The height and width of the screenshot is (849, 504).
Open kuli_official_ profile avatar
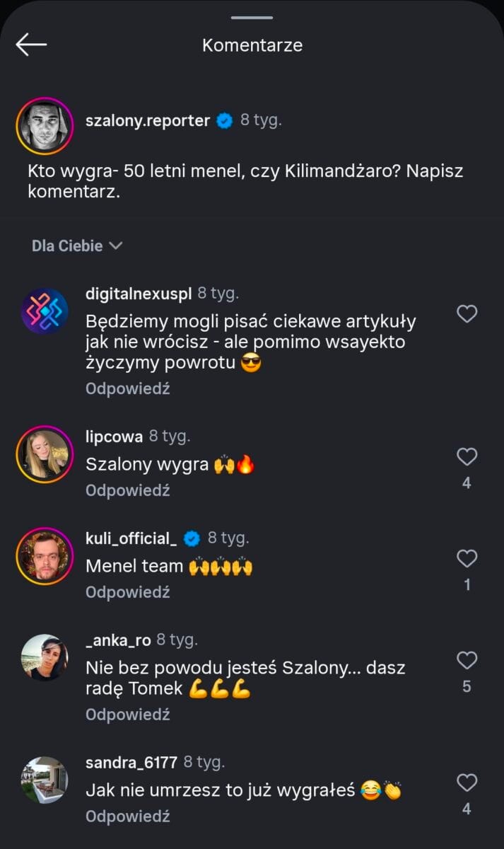click(x=45, y=556)
